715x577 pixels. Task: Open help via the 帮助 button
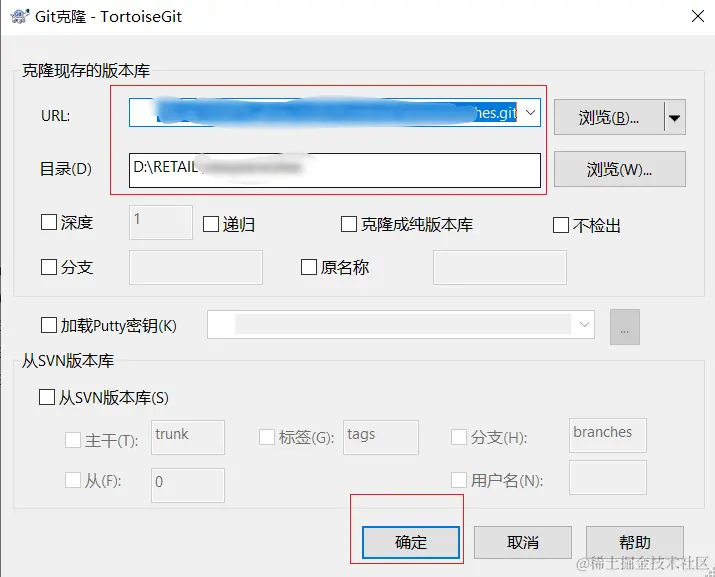635,542
